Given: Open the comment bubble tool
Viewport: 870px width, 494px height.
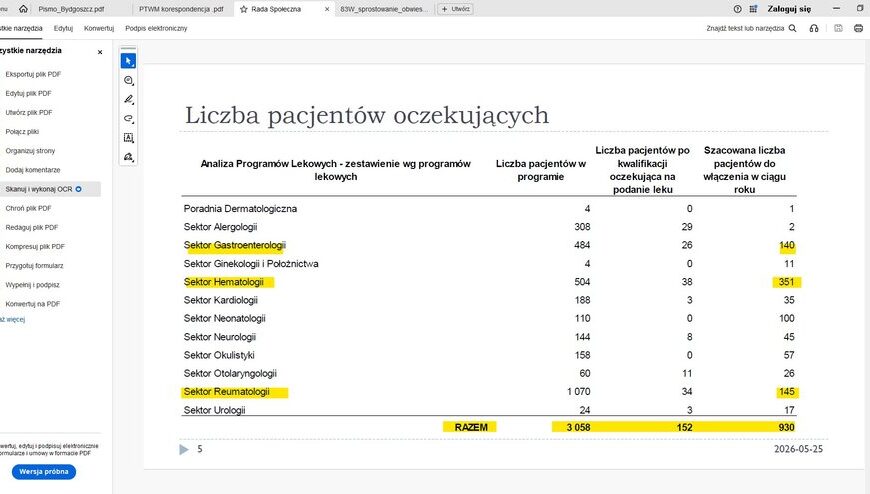Looking at the screenshot, I should point(128,80).
